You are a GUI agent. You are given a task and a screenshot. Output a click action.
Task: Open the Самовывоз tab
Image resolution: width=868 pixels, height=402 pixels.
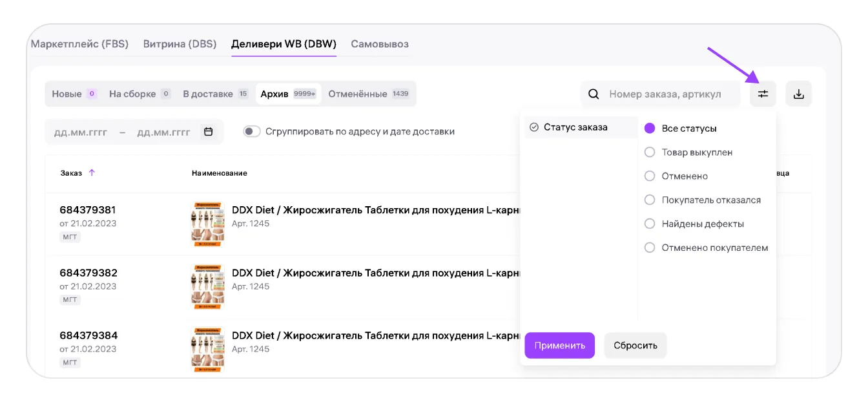point(380,44)
